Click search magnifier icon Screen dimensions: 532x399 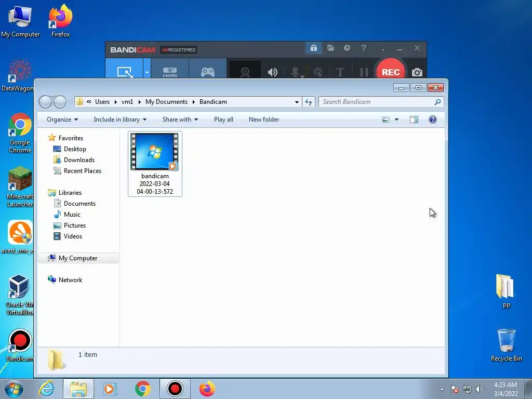tap(437, 102)
